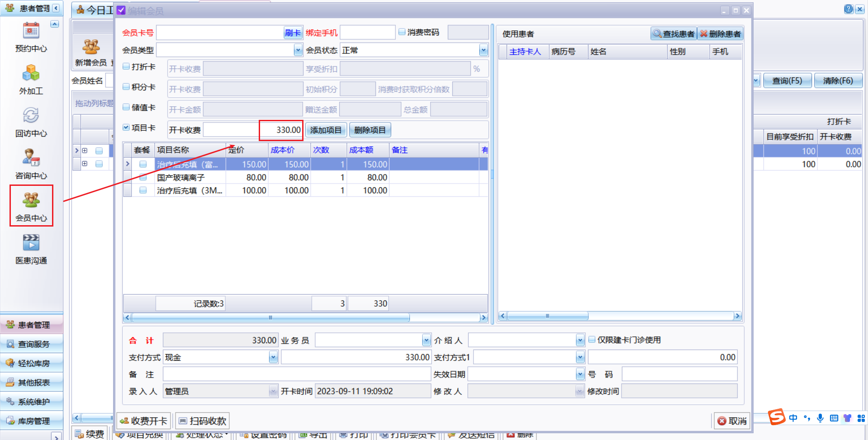
Task: Tick the 套餐 checkbox in the highlighted 治疗后充填（富 row
Action: click(x=143, y=164)
